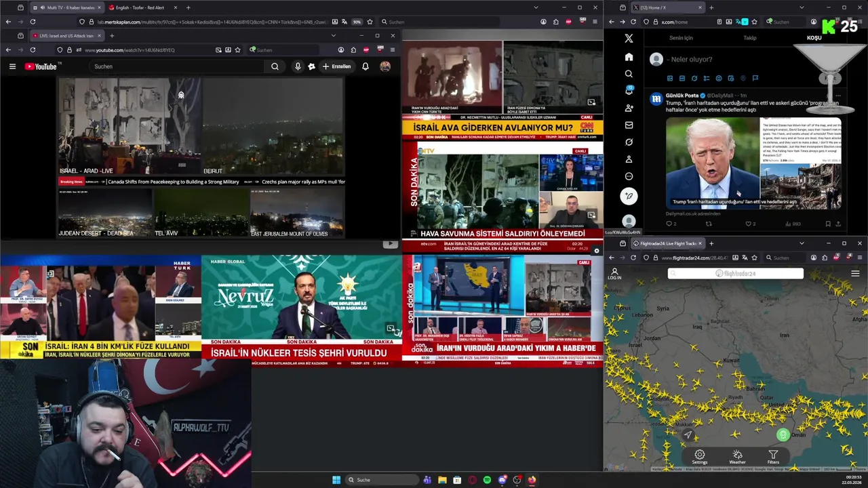Focus the YouTube Suchen search field
Viewport: 868px width, 488px height.
[176, 66]
